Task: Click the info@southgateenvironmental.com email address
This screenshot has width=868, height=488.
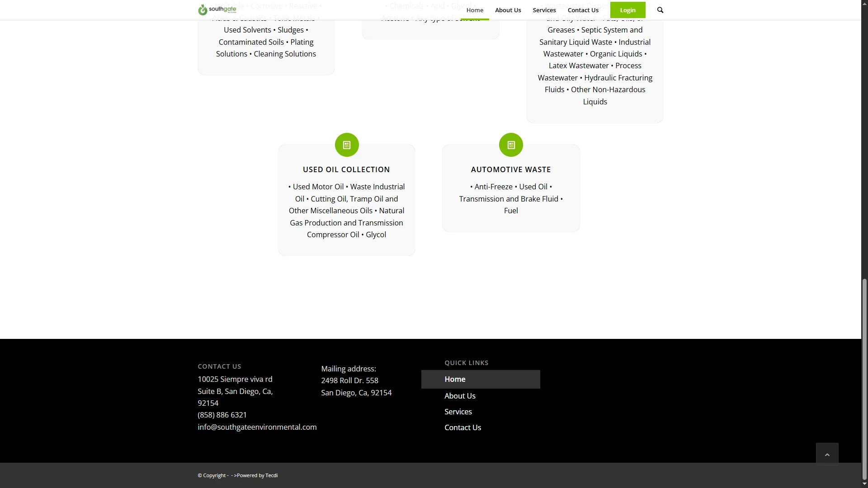Action: click(x=257, y=427)
